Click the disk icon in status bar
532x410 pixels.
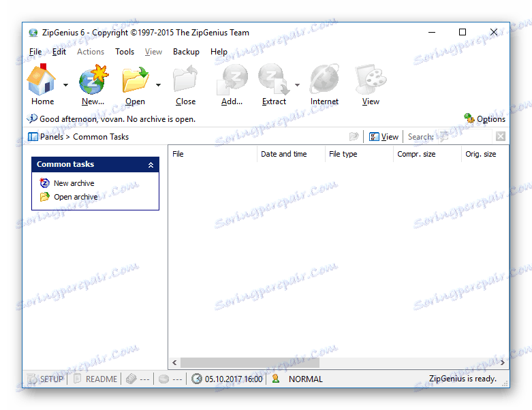pyautogui.click(x=164, y=379)
